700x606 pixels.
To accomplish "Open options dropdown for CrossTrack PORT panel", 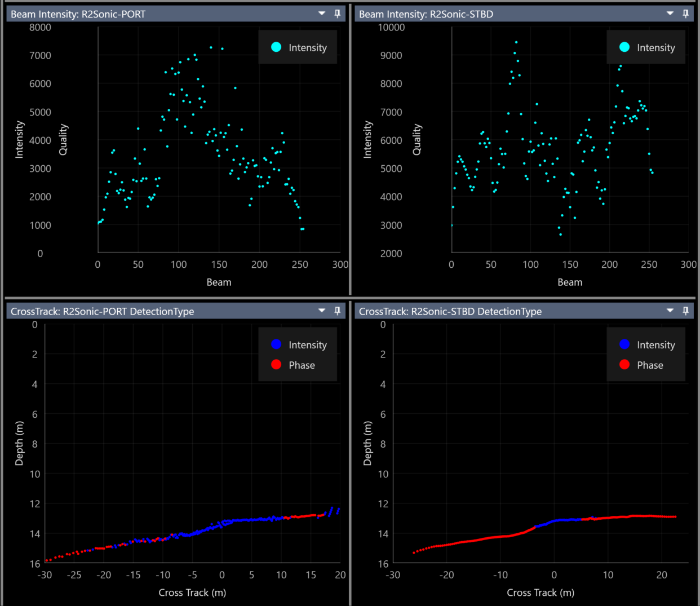I will click(x=322, y=310).
